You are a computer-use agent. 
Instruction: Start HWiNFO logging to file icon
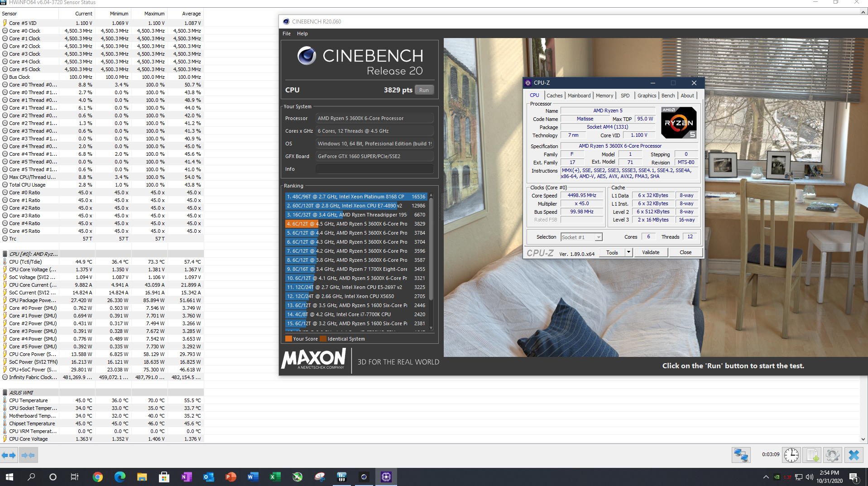coord(812,455)
